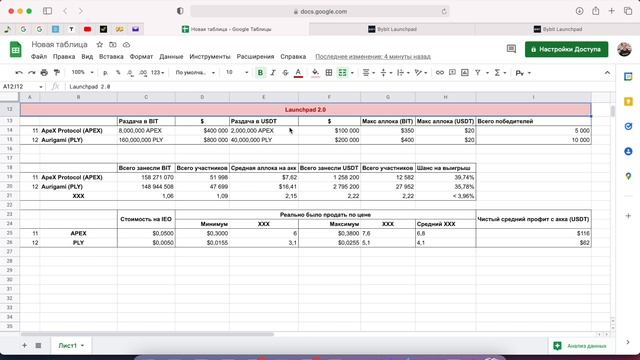Redo the last undone action
This screenshot has width=640, height=360.
coord(31,73)
